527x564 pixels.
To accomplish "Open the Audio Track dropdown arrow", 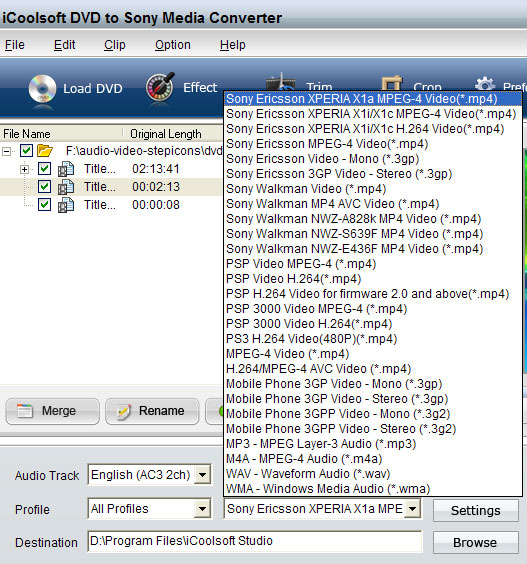I will (x=203, y=475).
